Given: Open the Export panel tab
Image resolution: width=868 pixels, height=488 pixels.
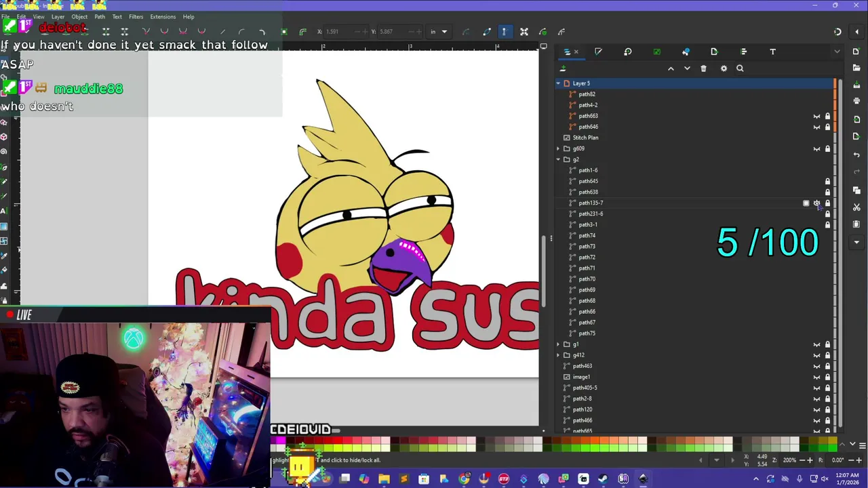Looking at the screenshot, I should click(x=714, y=52).
